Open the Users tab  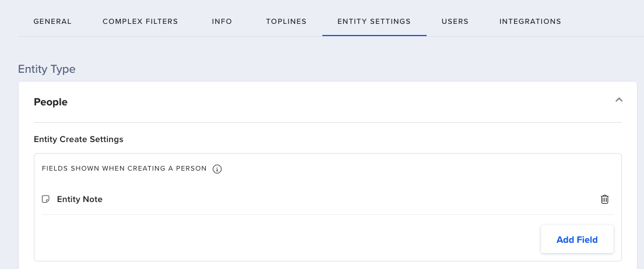pyautogui.click(x=455, y=22)
